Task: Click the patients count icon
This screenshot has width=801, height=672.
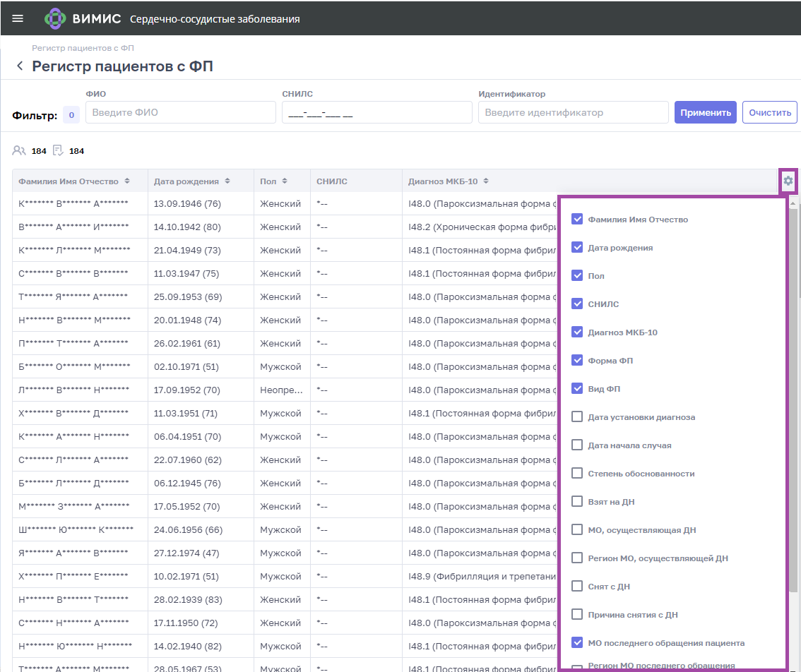Action: pyautogui.click(x=19, y=150)
